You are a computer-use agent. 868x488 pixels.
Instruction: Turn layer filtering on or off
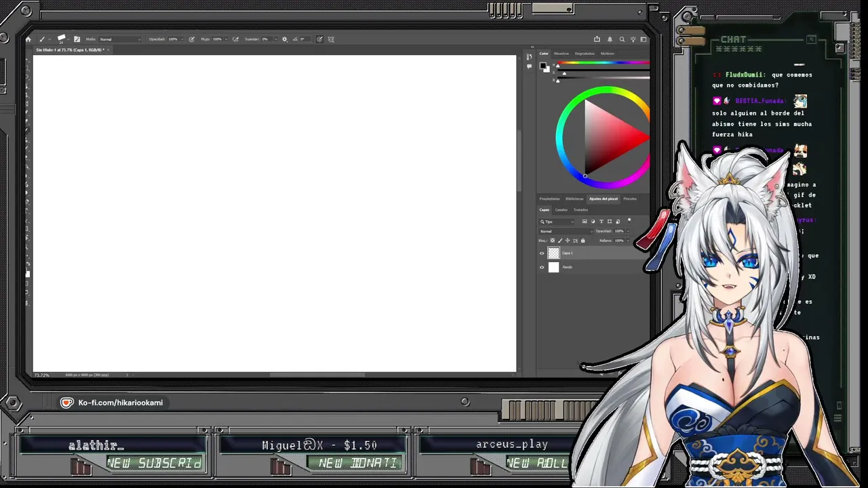(x=629, y=220)
